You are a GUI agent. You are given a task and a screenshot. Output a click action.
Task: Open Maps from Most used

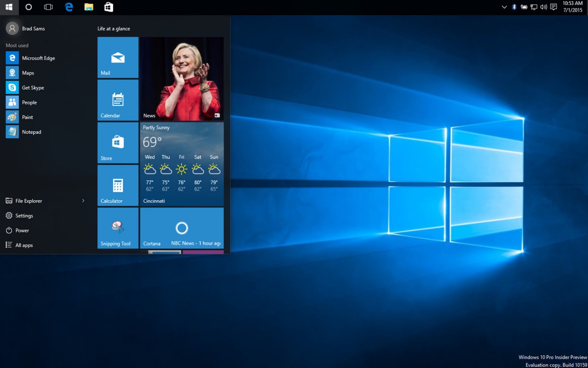[x=28, y=73]
